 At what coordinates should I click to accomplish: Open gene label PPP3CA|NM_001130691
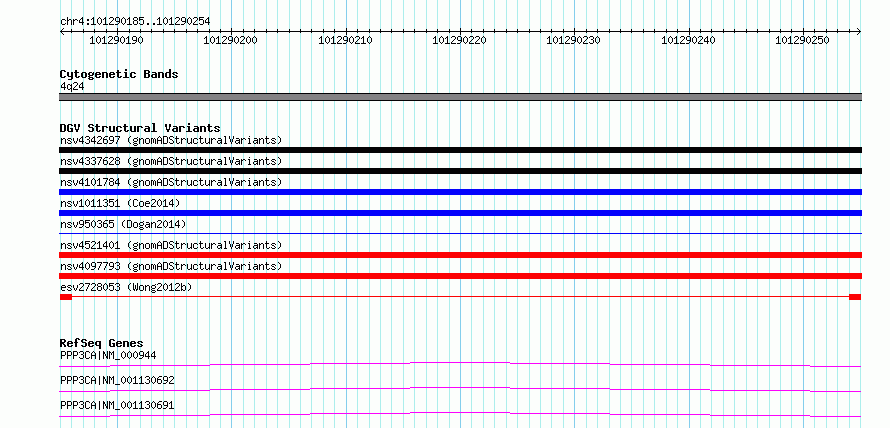tap(117, 405)
